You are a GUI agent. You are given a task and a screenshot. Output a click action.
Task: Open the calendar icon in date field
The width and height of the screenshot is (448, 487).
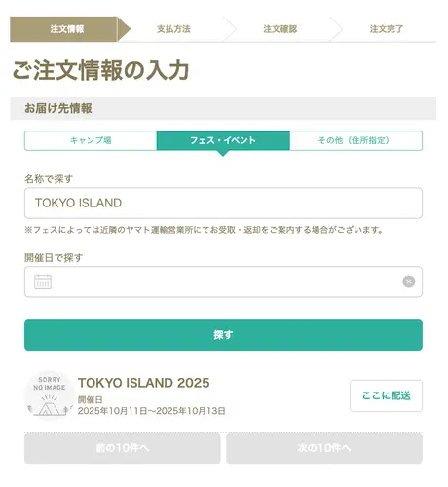coord(43,281)
